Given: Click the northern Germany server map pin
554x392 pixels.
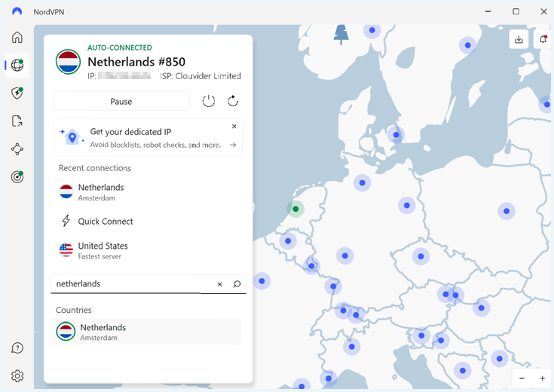Looking at the screenshot, I should tap(362, 182).
